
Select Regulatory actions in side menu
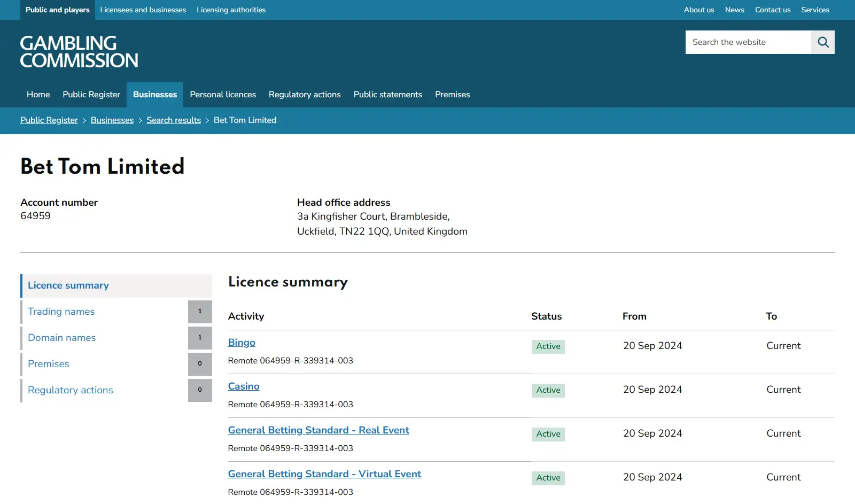tap(116, 390)
